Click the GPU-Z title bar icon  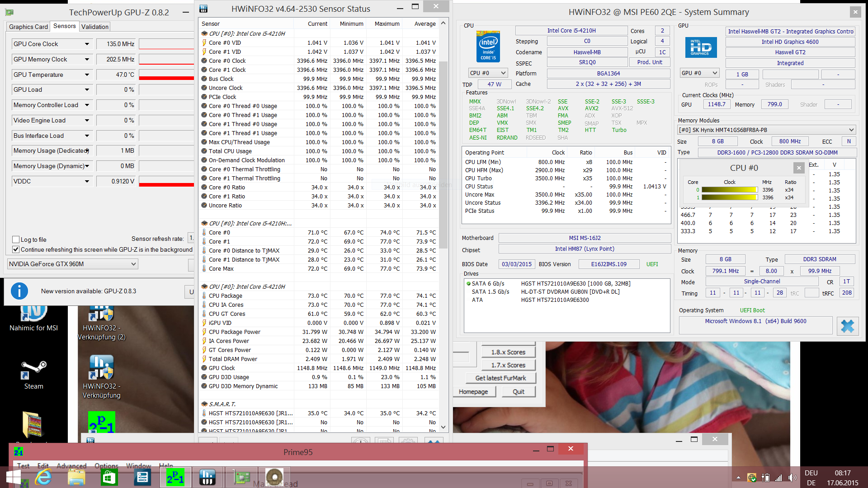point(9,12)
